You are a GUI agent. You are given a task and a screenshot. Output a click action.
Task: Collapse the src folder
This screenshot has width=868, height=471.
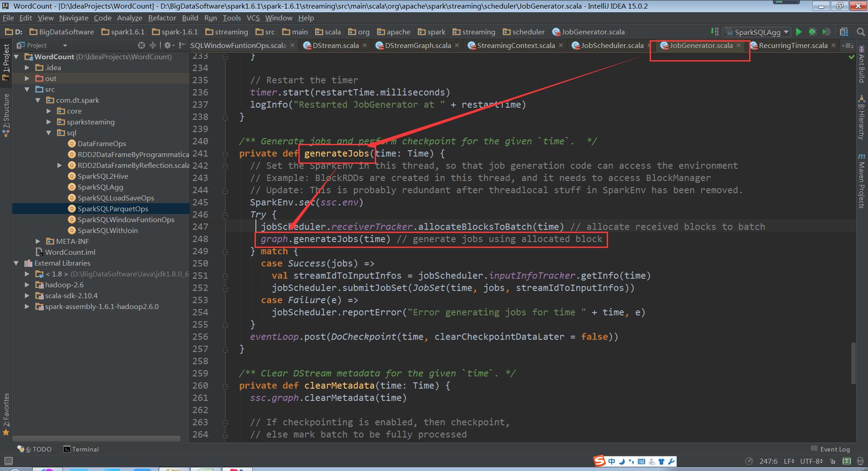(27, 89)
